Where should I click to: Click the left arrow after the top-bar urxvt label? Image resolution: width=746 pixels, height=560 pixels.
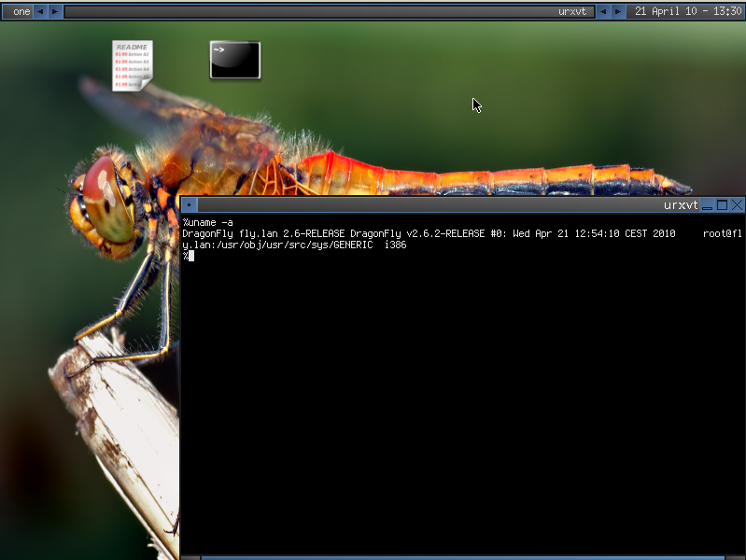click(x=602, y=11)
